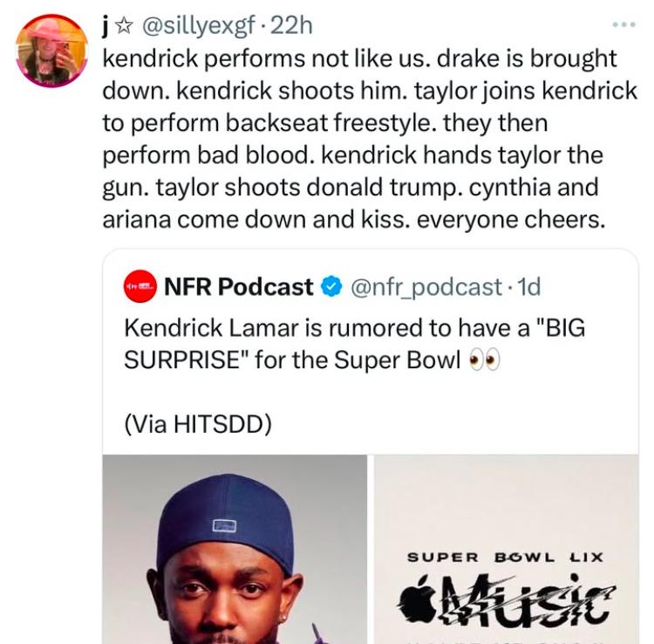This screenshot has width=654, height=644.
Task: Open the three-dot more options menu
Action: point(624,24)
